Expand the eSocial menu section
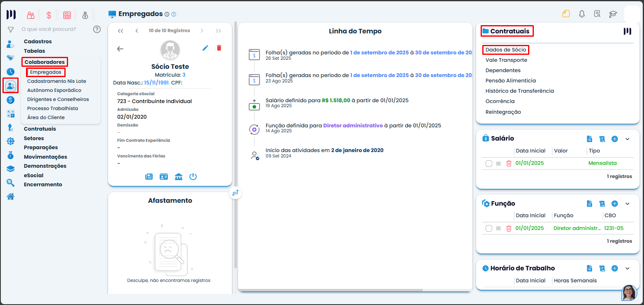 34,176
